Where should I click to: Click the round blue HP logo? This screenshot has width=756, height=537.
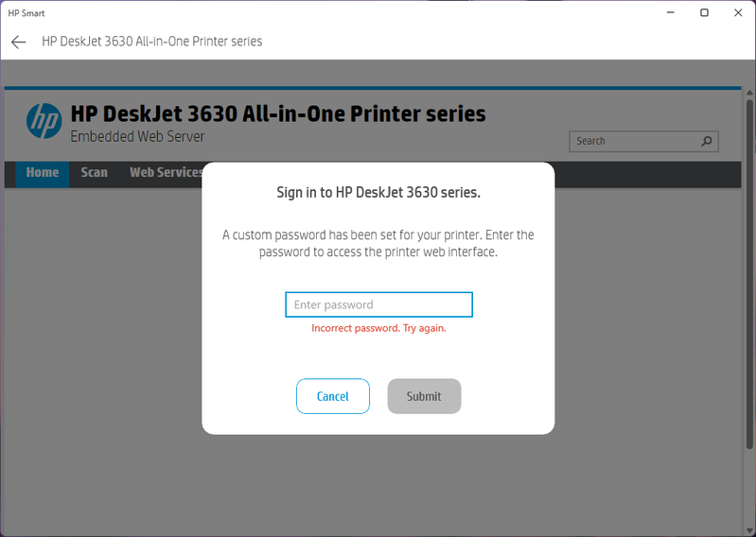(x=44, y=121)
